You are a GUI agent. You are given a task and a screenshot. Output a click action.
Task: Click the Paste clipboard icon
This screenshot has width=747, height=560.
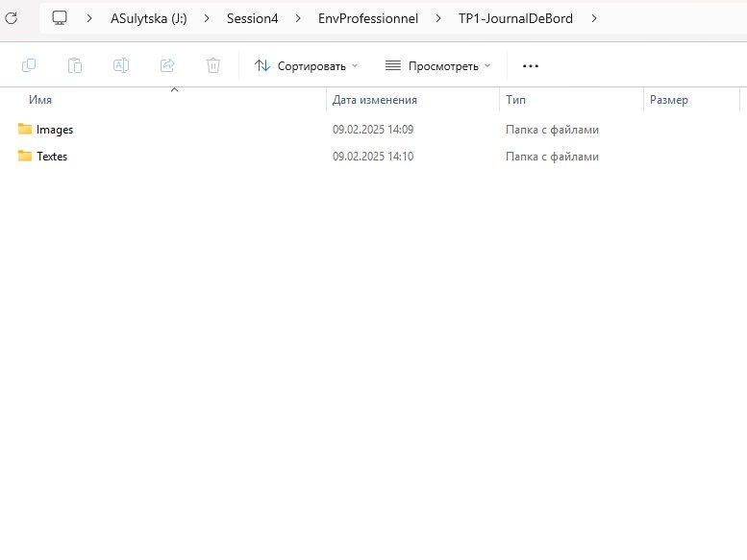pyautogui.click(x=75, y=65)
